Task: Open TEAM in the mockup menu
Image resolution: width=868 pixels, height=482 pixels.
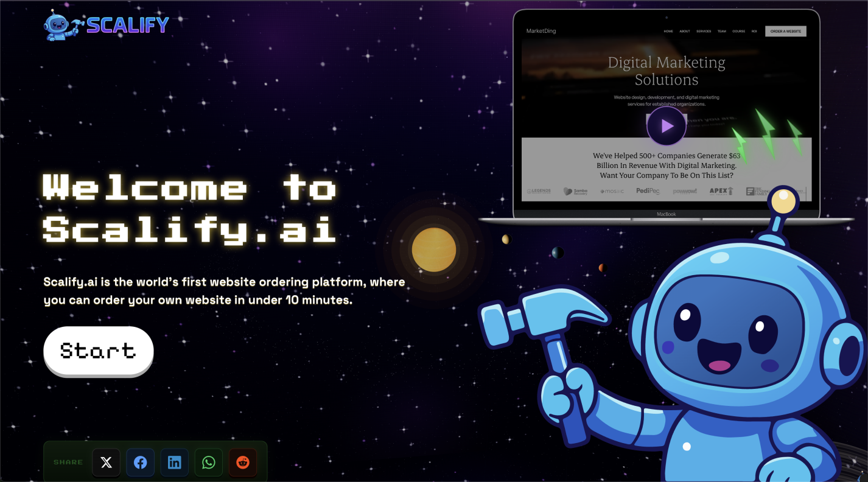Action: [722, 31]
